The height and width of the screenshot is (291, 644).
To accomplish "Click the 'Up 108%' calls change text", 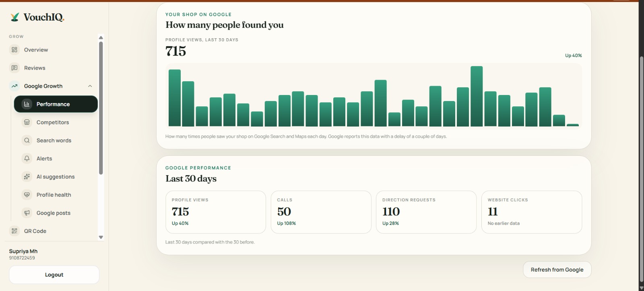I will [x=287, y=223].
